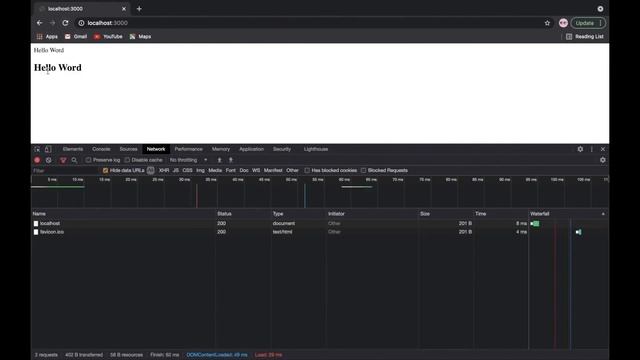Open the YouTube bookmark

click(x=108, y=37)
